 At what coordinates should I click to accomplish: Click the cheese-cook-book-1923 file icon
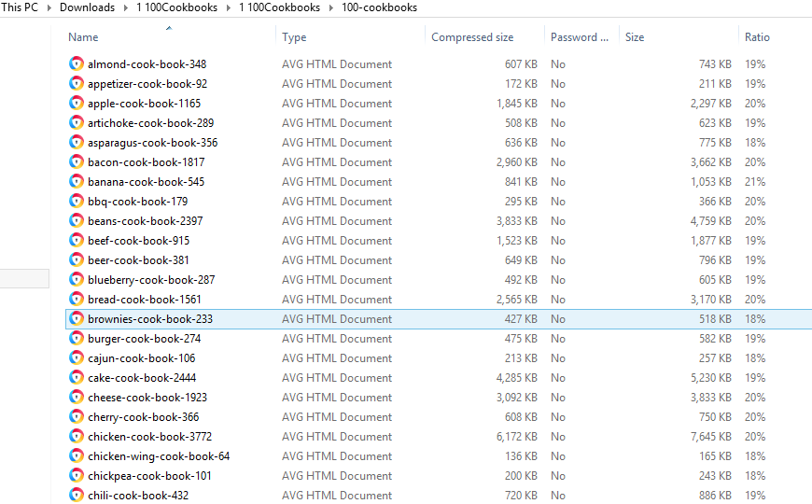pos(77,398)
